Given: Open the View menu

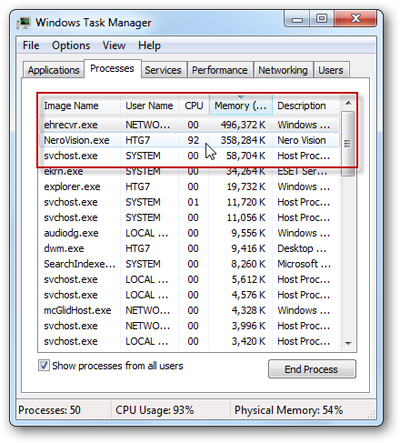Looking at the screenshot, I should [x=114, y=45].
